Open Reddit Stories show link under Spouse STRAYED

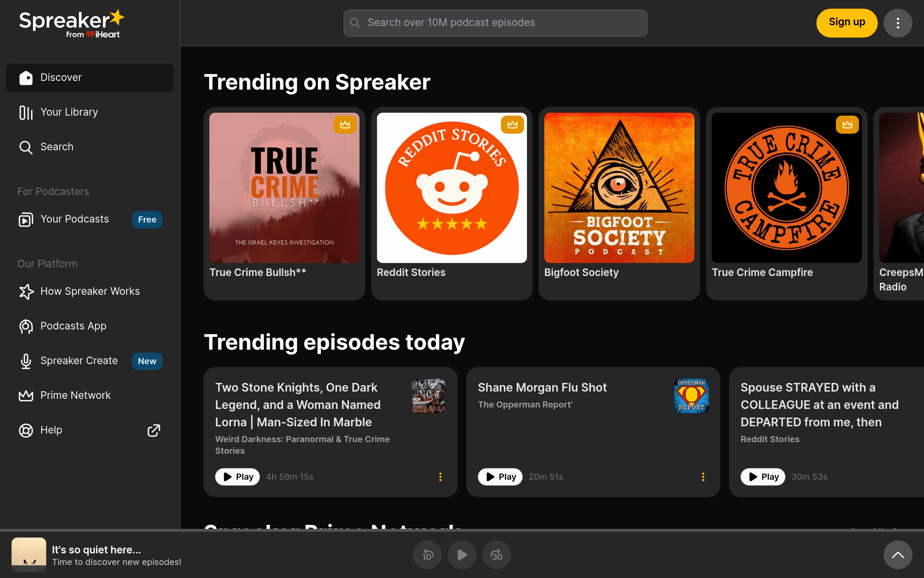770,439
